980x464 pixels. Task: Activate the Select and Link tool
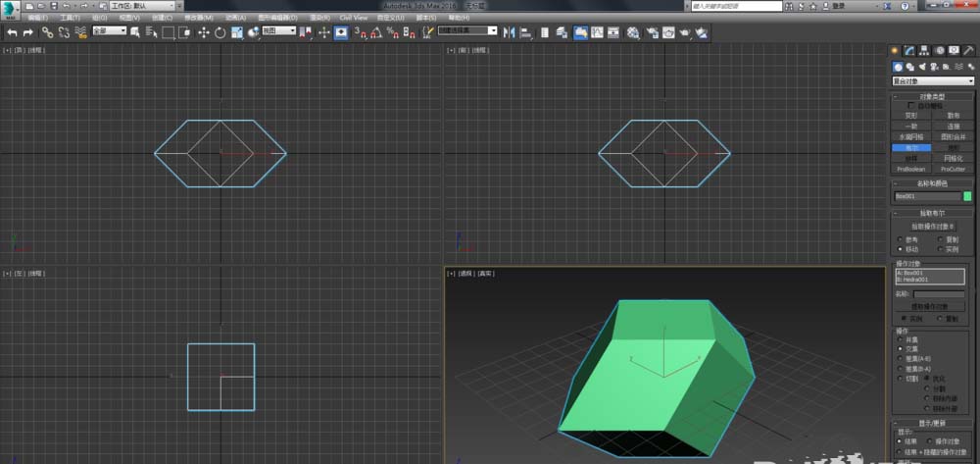pyautogui.click(x=47, y=32)
